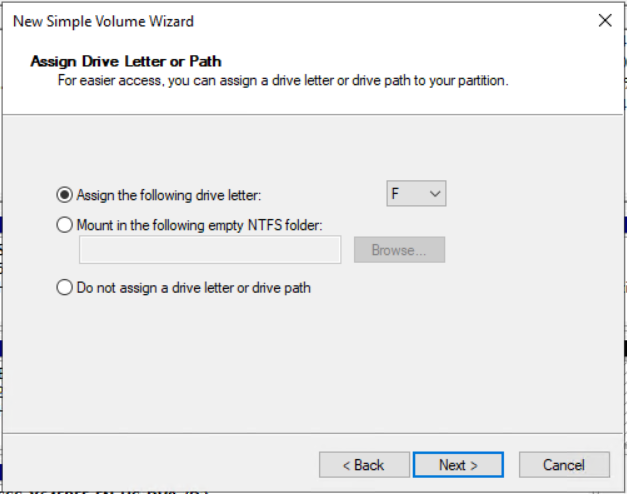Viewport: 627px width, 494px height.
Task: Click the "For easier access" description sentence
Action: tap(284, 80)
